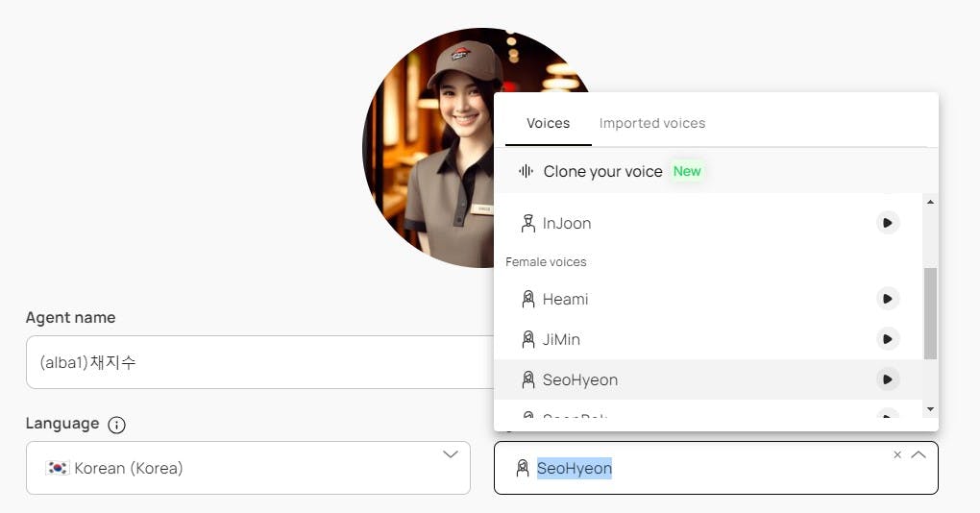This screenshot has height=513, width=980.
Task: Open the Language dropdown chevron
Action: [x=451, y=454]
